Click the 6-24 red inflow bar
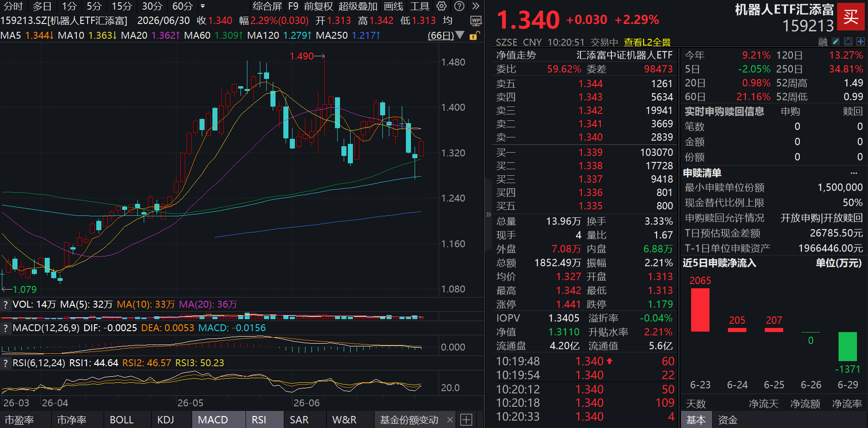The height and width of the screenshot is (428, 868). (737, 330)
